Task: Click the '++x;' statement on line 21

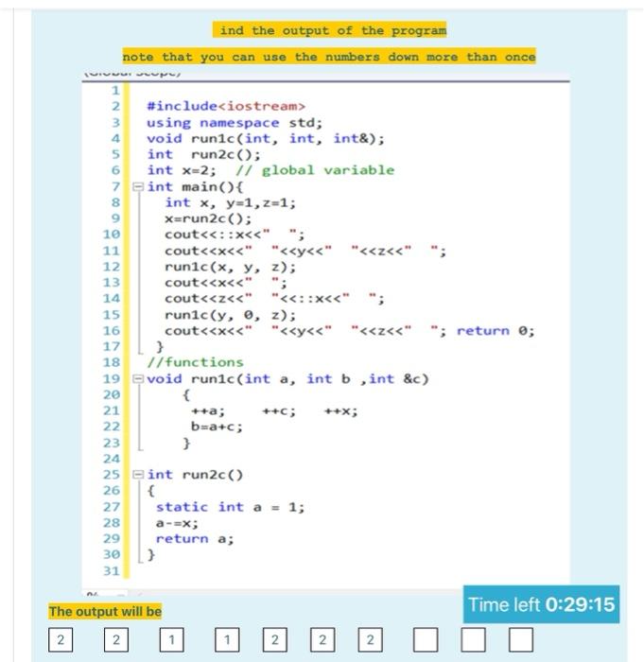Action: [341, 410]
